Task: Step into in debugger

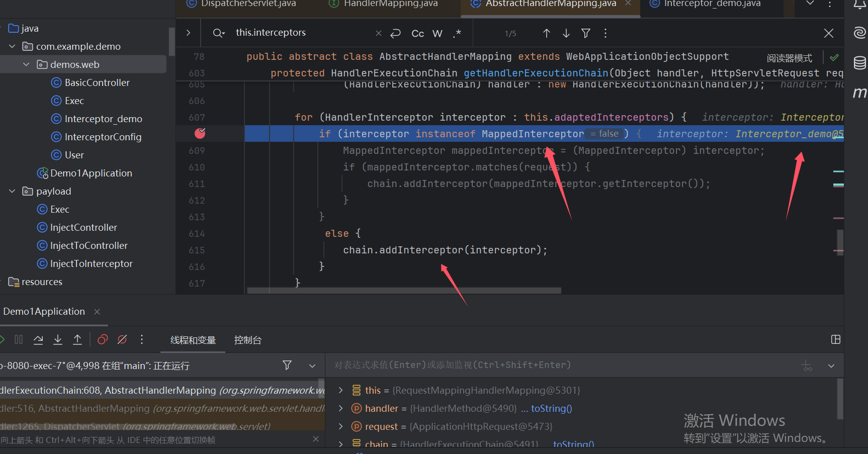Action: coord(58,339)
